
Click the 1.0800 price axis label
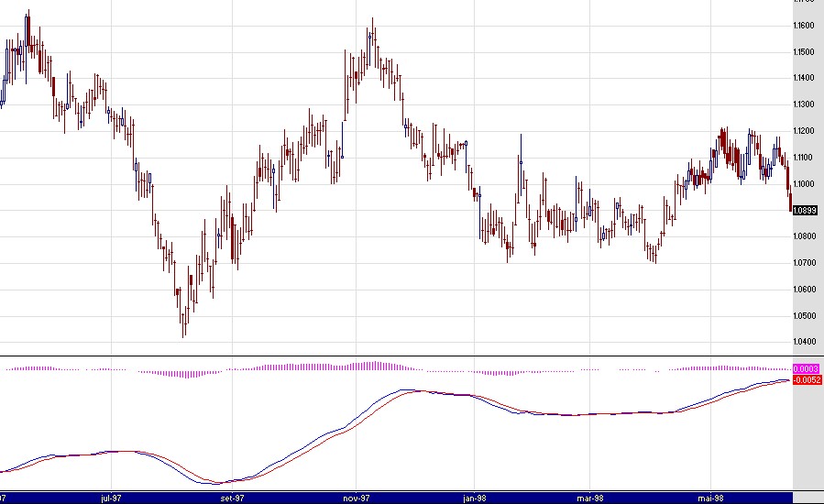pos(804,236)
